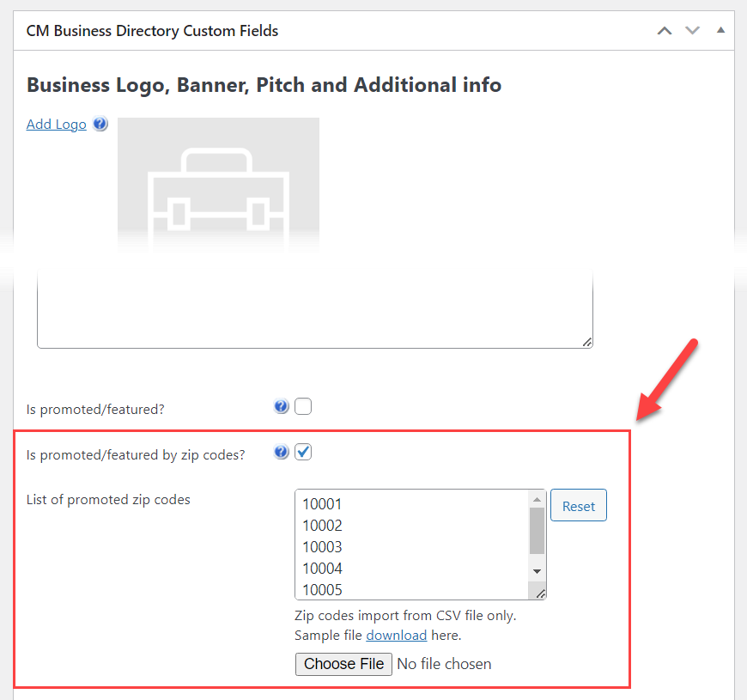Click the CM Business Directory Custom Fields title
This screenshot has height=700, width=747.
[x=152, y=31]
